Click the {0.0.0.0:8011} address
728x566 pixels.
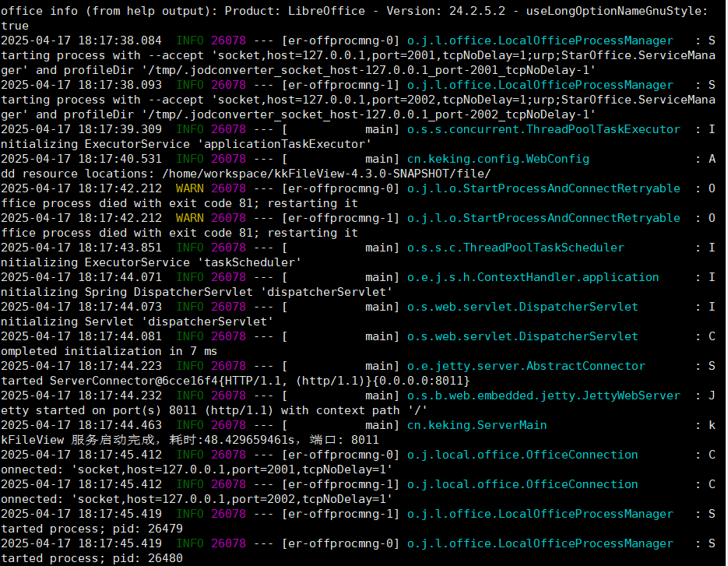(x=421, y=381)
